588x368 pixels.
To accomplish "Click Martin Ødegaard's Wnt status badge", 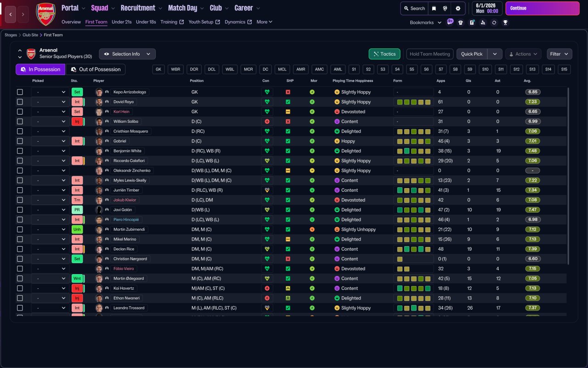I will (77, 278).
